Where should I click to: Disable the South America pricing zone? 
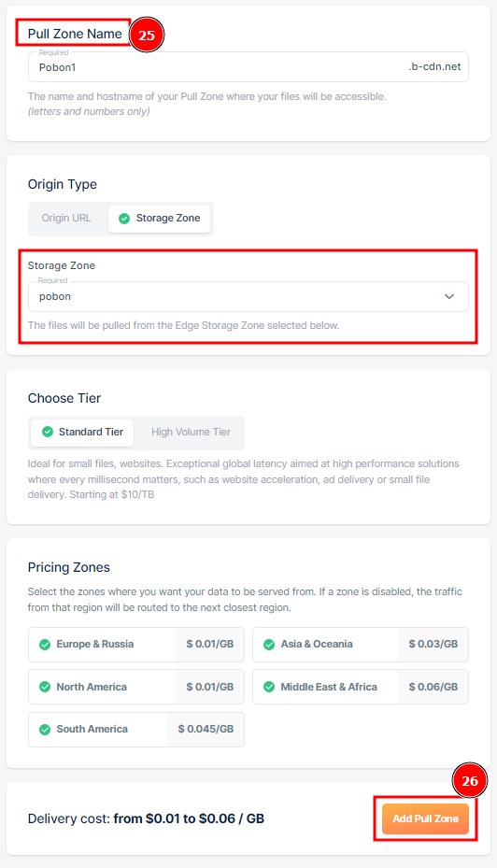pos(136,730)
